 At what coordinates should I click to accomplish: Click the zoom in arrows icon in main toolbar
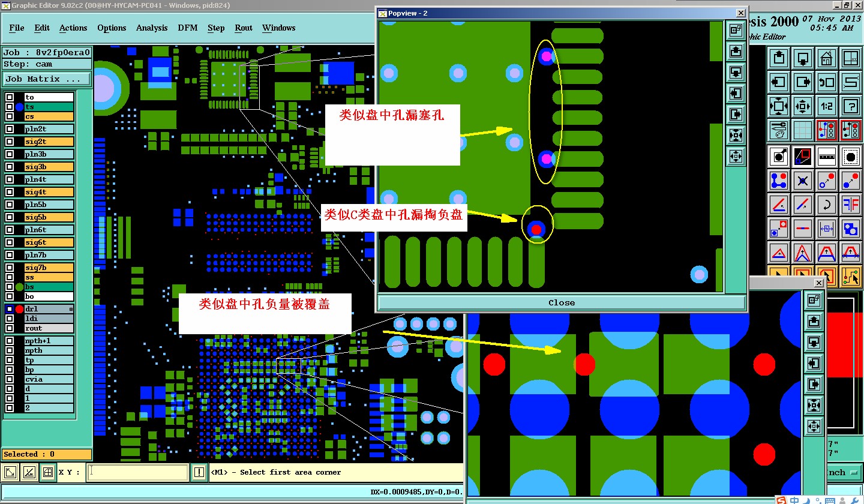point(803,106)
